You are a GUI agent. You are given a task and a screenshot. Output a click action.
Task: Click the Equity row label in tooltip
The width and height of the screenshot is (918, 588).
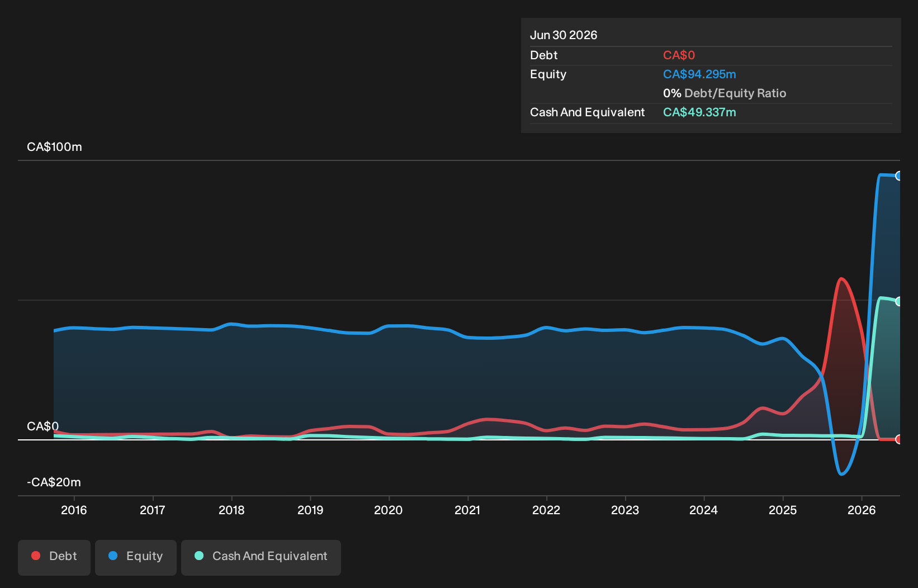click(x=548, y=74)
